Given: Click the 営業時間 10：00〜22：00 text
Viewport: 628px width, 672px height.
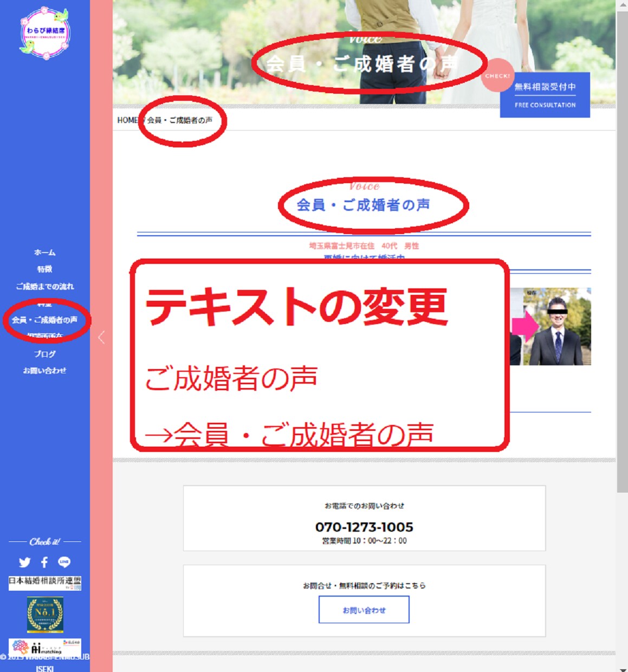Looking at the screenshot, I should [364, 541].
